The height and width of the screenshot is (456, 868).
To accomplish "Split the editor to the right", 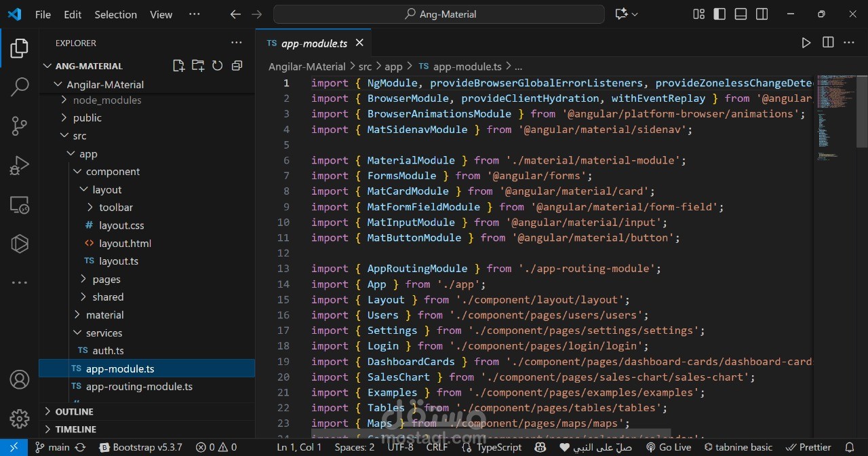I will pos(828,43).
